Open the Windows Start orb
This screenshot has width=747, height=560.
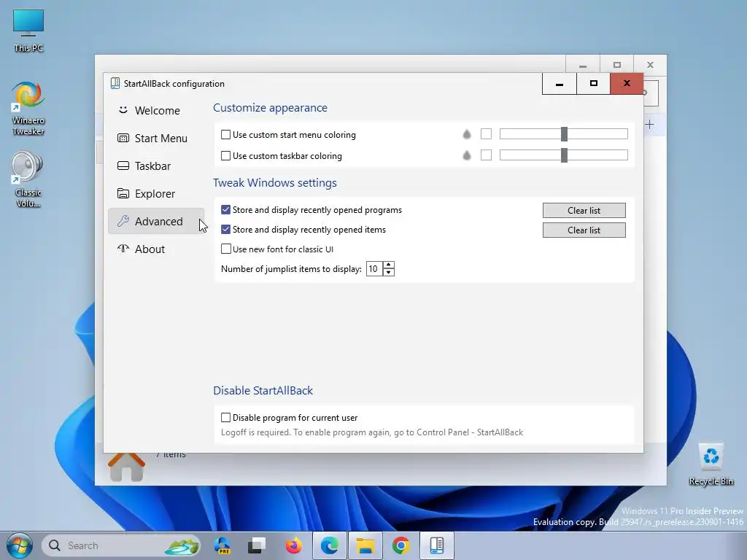tap(20, 545)
